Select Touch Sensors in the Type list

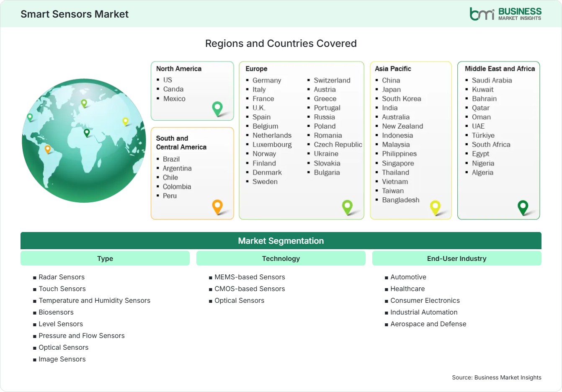click(62, 289)
